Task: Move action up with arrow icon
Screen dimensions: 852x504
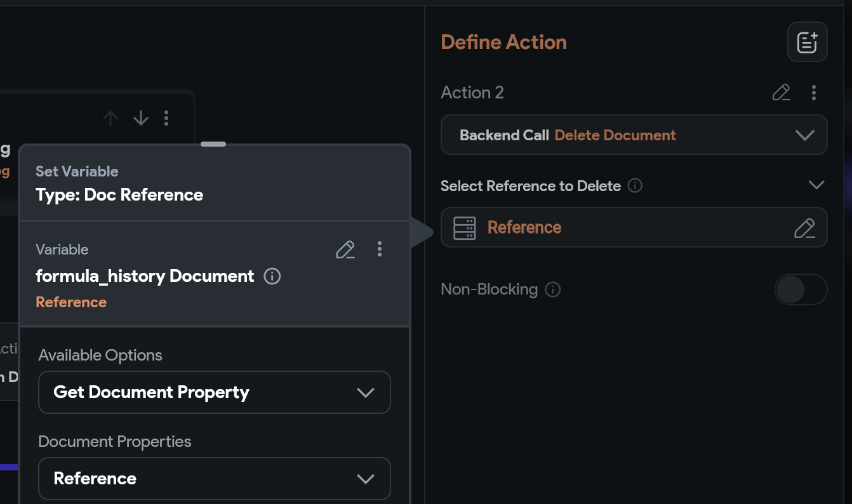Action: click(110, 118)
